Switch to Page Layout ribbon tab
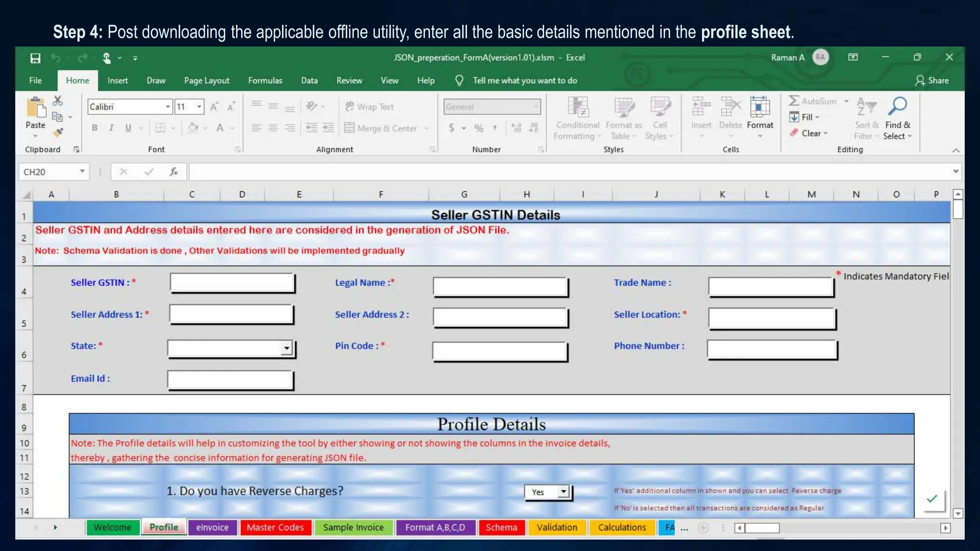The width and height of the screenshot is (980, 551). pyautogui.click(x=207, y=80)
